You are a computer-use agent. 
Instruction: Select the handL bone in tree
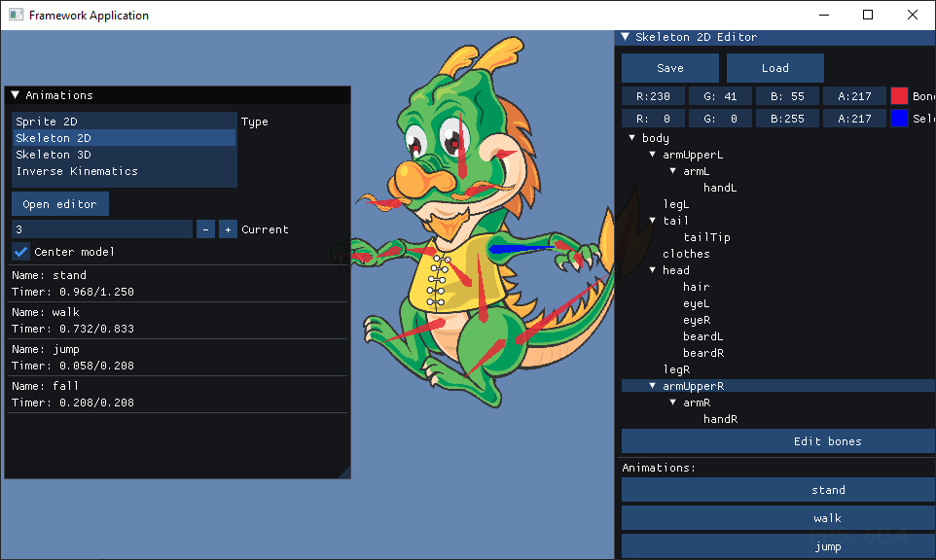coord(720,188)
